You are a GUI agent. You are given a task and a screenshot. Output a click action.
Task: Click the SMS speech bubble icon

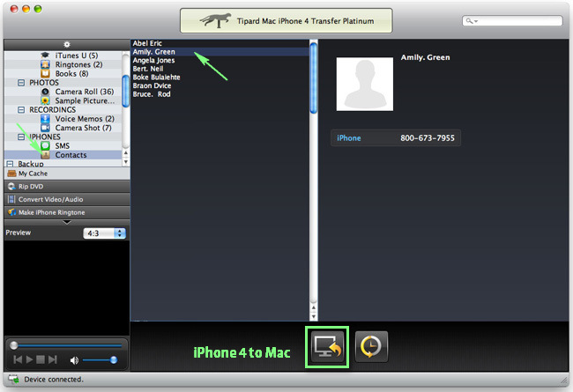(x=45, y=145)
